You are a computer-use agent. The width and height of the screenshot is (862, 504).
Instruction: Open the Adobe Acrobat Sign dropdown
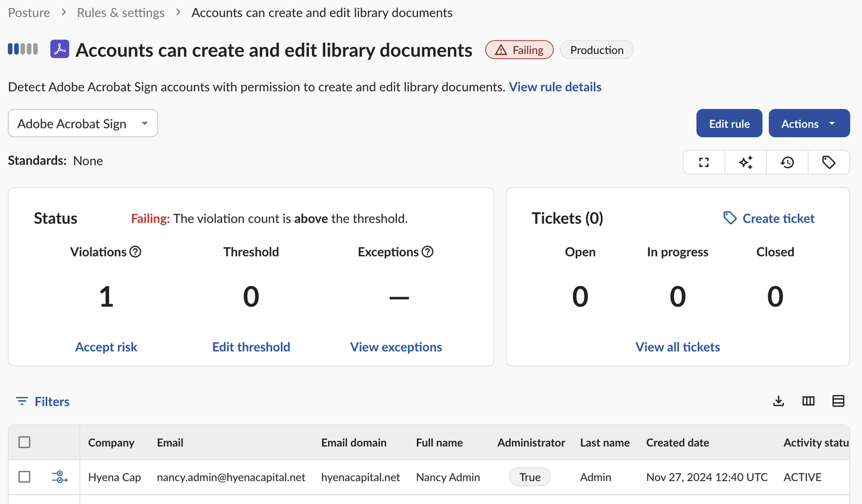click(83, 123)
